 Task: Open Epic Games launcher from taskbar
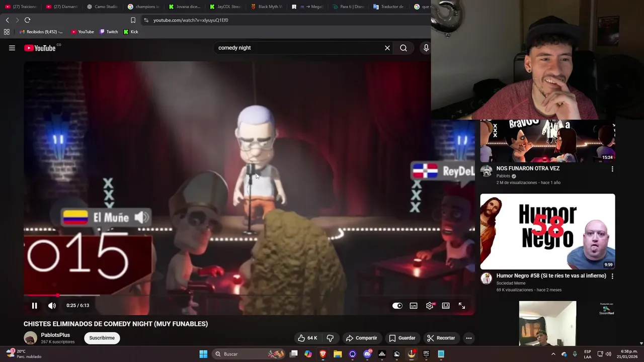tap(426, 354)
